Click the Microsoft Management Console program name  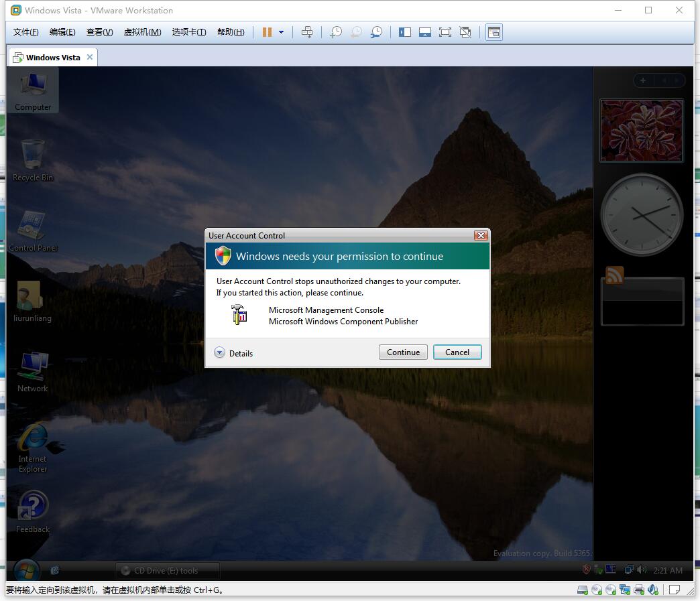(326, 310)
